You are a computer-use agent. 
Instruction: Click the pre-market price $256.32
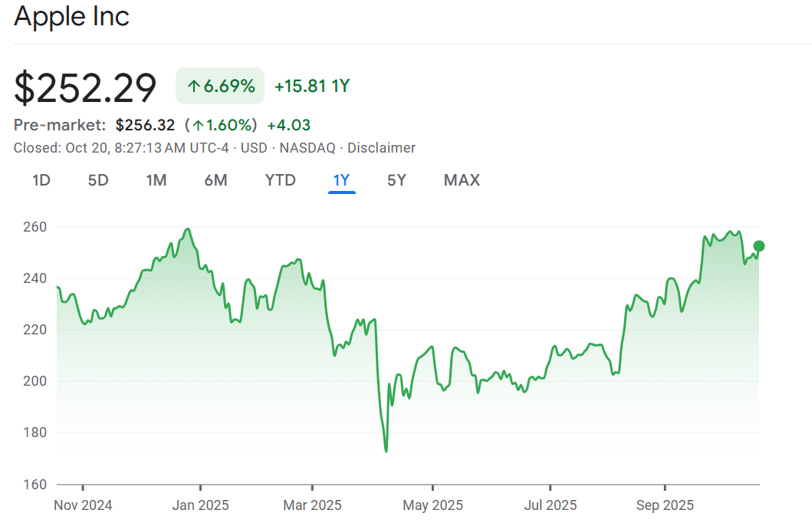(x=145, y=125)
